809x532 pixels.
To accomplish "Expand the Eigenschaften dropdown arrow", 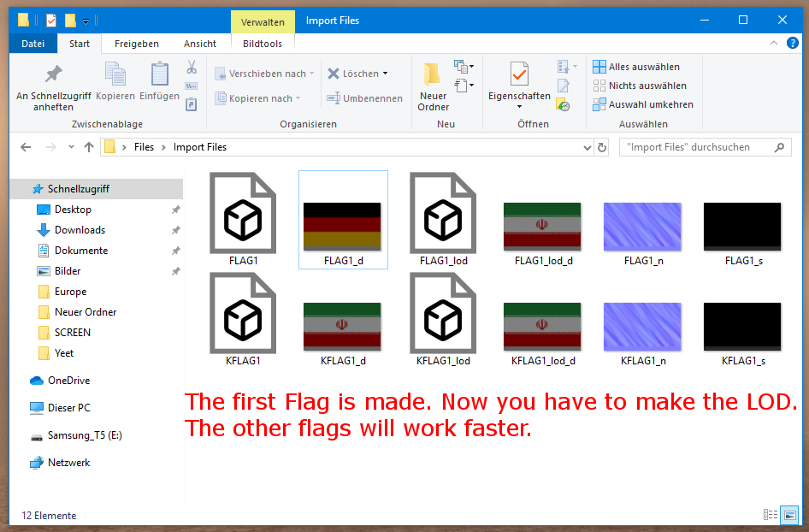I will [x=519, y=107].
